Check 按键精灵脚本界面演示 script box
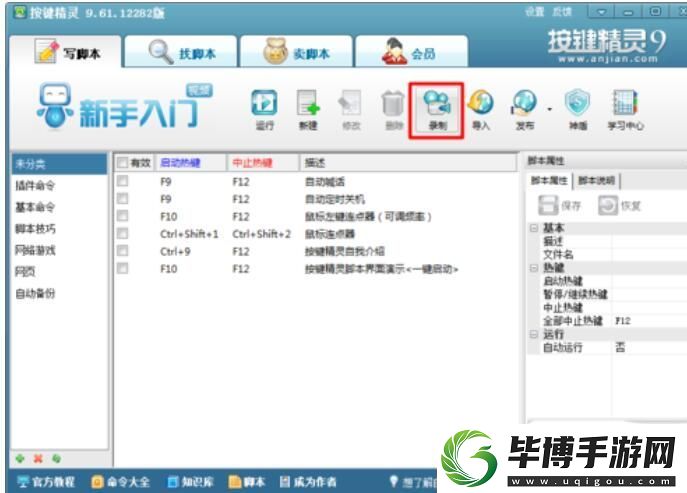The height and width of the screenshot is (493, 687). [x=123, y=268]
